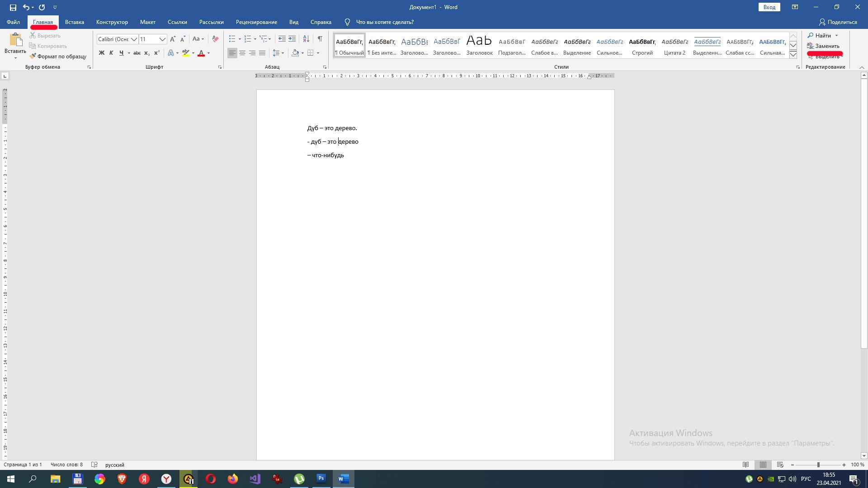Open the font size dropdown
This screenshot has width=868, height=488.
click(x=162, y=39)
